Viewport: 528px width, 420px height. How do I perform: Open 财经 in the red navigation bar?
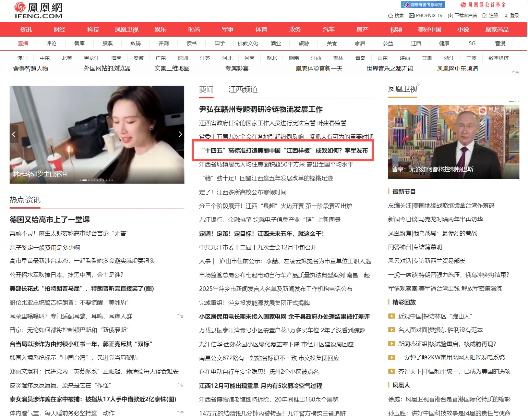pos(59,29)
